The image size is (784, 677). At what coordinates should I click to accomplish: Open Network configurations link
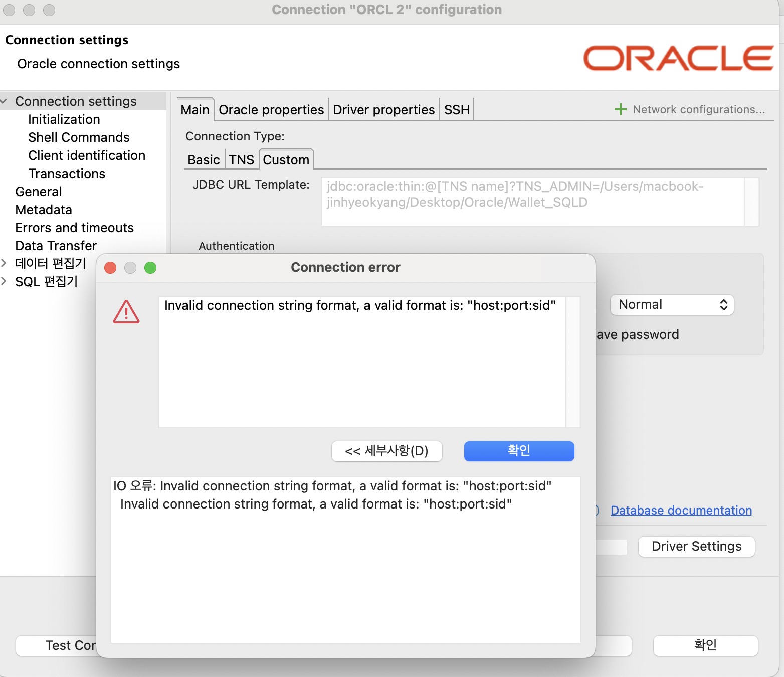pyautogui.click(x=699, y=109)
